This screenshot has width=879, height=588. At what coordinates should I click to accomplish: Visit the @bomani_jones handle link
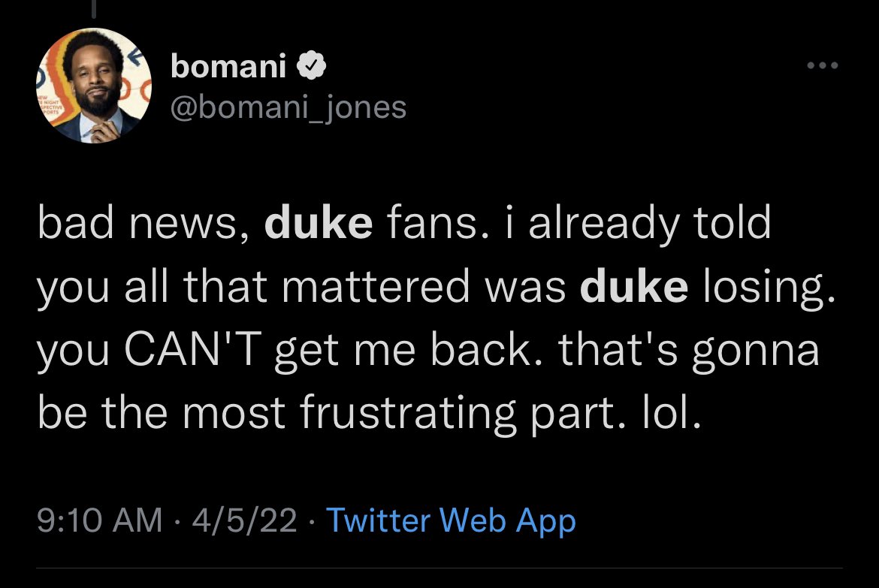288,107
